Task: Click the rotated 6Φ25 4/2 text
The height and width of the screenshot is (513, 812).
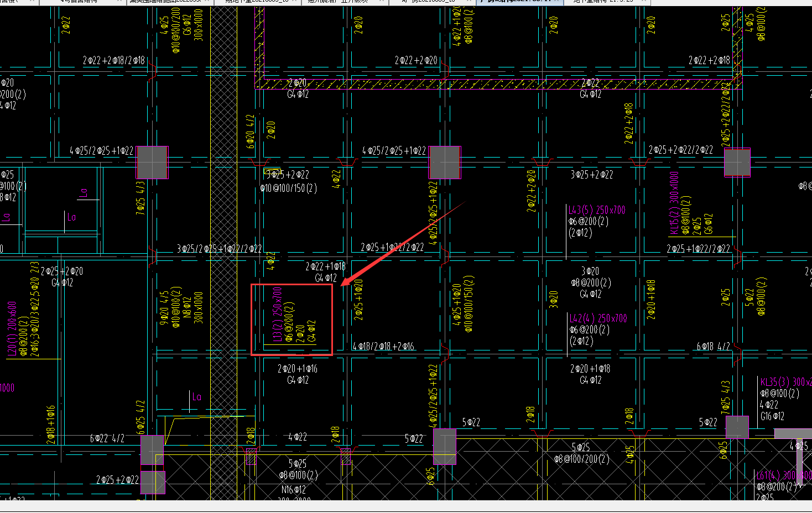Action: (140, 418)
